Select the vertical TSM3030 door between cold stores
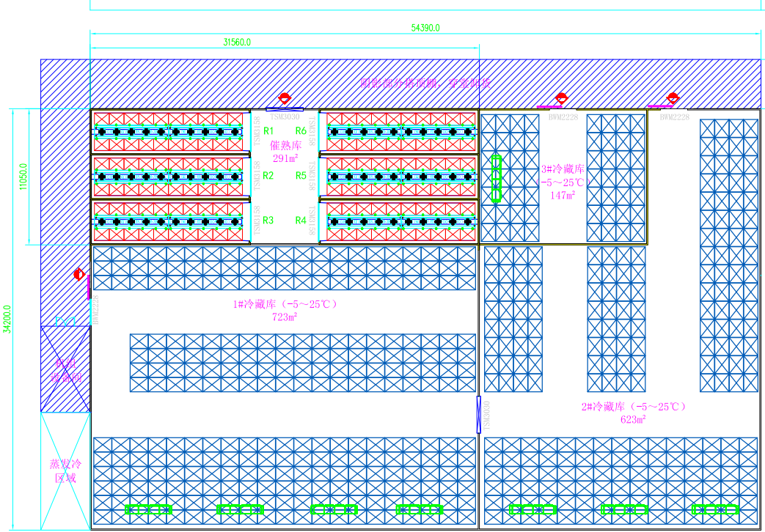The width and height of the screenshot is (765, 532). (x=479, y=414)
